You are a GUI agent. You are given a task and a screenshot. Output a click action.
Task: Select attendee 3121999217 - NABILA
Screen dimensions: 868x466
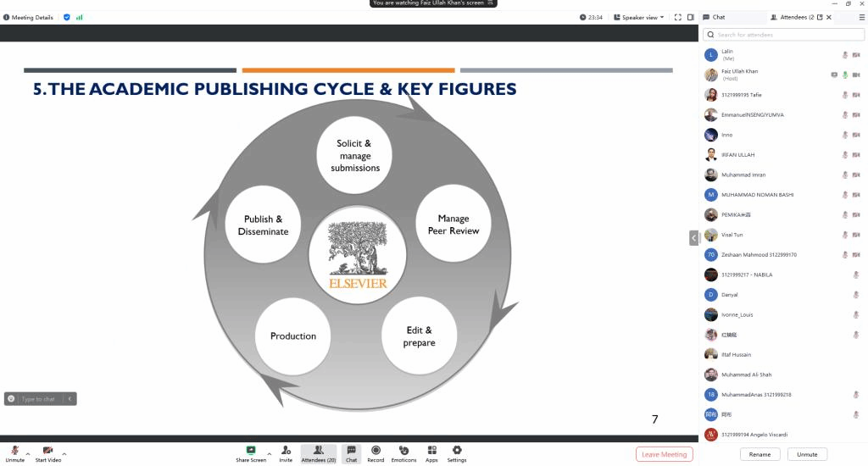(x=782, y=275)
